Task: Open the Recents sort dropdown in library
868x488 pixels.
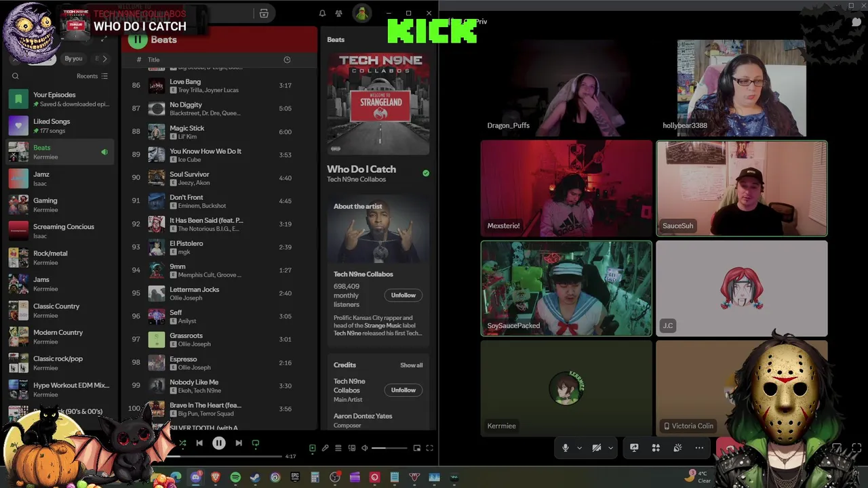Action: (x=92, y=76)
